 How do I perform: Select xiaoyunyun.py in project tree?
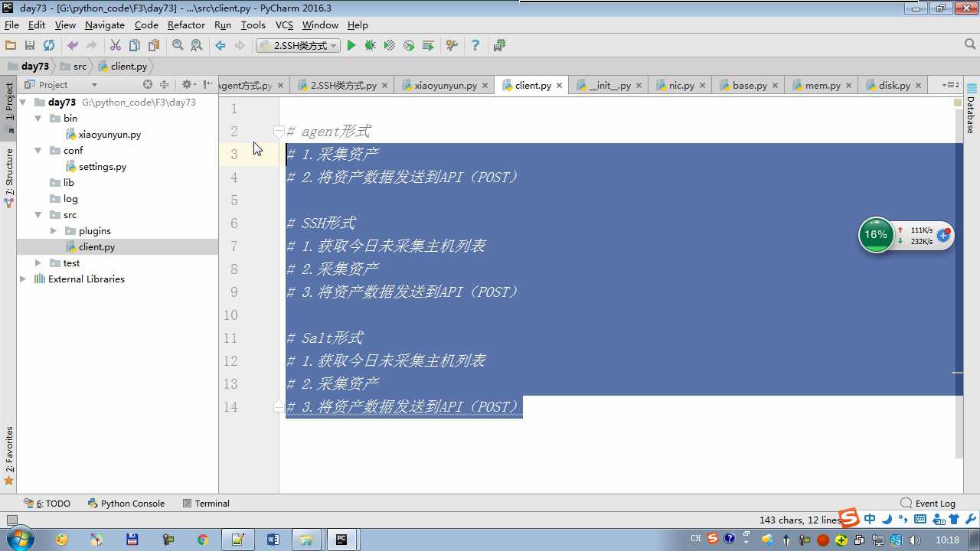coord(109,135)
